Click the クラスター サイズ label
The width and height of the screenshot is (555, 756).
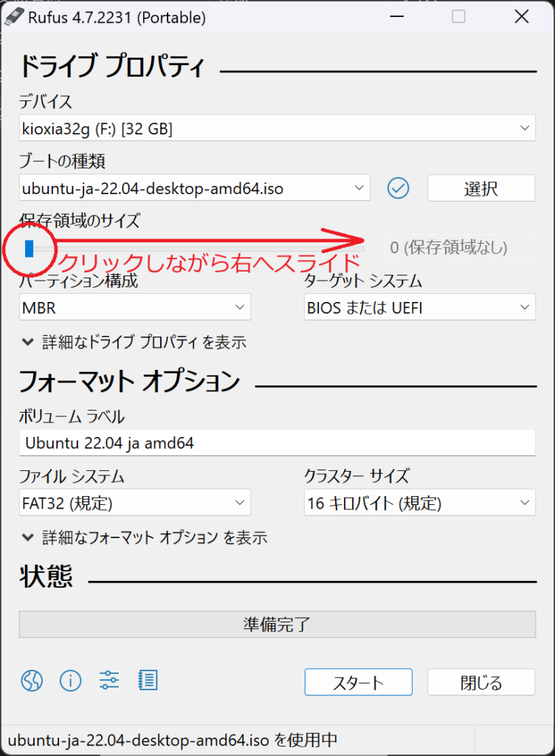pyautogui.click(x=356, y=476)
